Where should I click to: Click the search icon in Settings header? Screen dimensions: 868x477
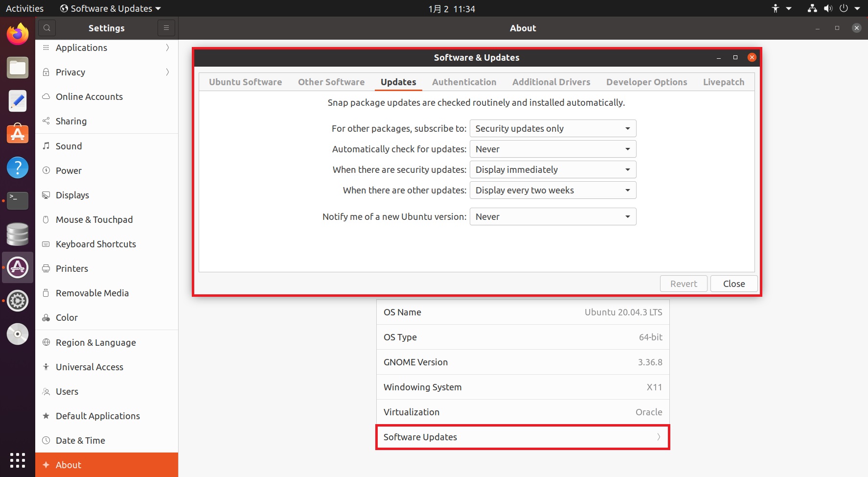coord(47,28)
